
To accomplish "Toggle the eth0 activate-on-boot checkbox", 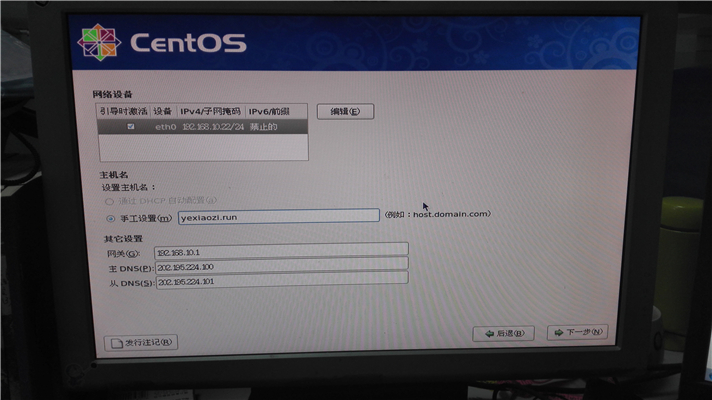I will tap(131, 127).
